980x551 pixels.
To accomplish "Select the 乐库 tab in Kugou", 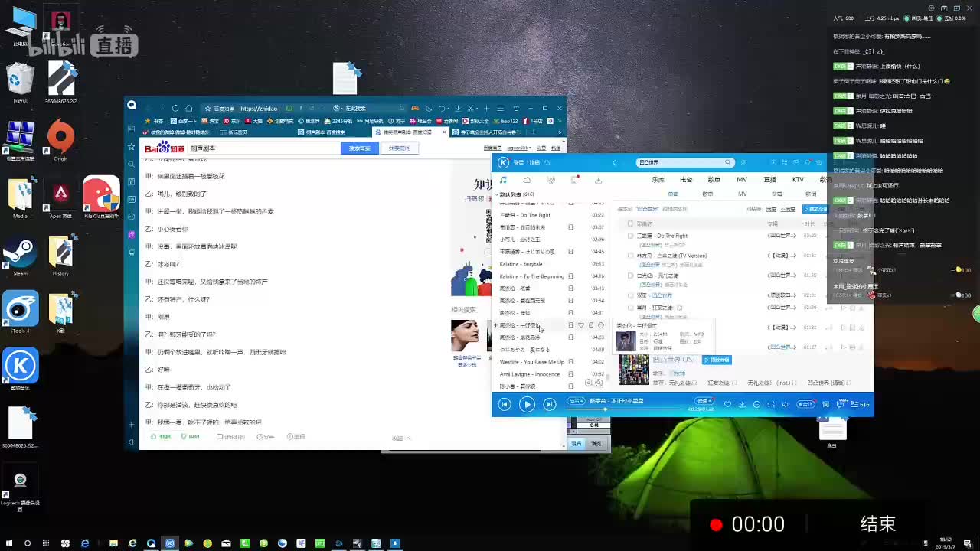I will click(658, 180).
